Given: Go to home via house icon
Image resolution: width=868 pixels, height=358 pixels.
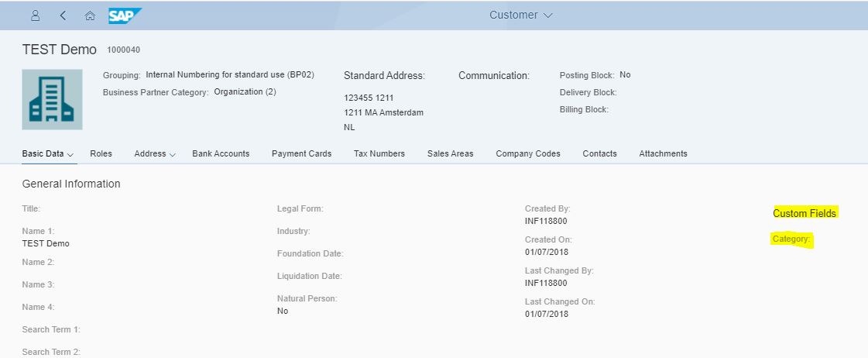Looking at the screenshot, I should coord(90,15).
